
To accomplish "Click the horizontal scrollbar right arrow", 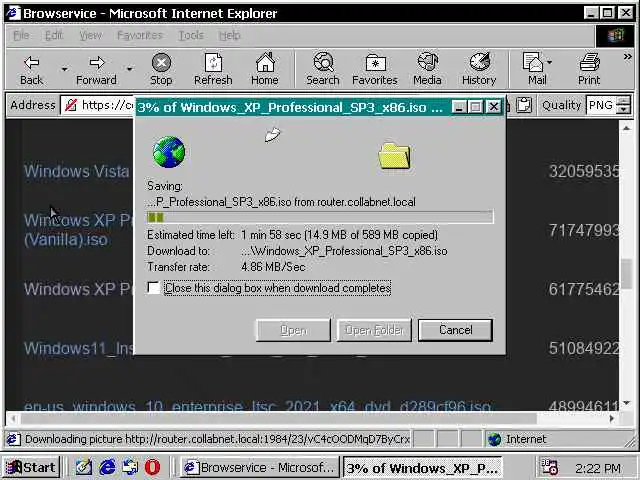I will (611, 418).
